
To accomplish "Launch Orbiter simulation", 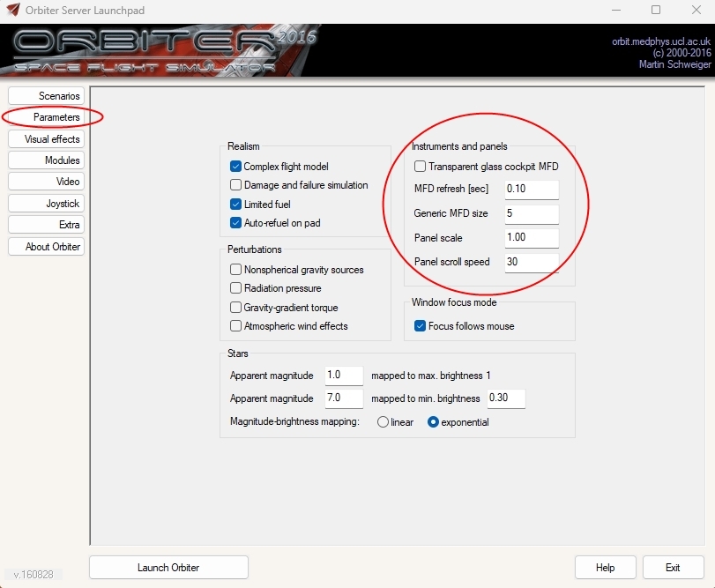I will pos(168,568).
